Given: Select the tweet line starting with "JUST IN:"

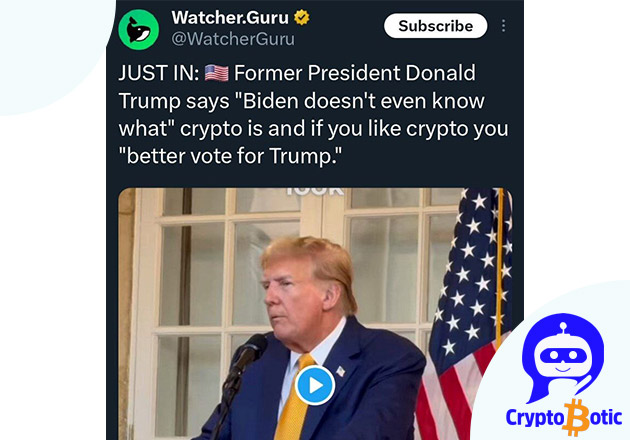Looking at the screenshot, I should pyautogui.click(x=297, y=73).
